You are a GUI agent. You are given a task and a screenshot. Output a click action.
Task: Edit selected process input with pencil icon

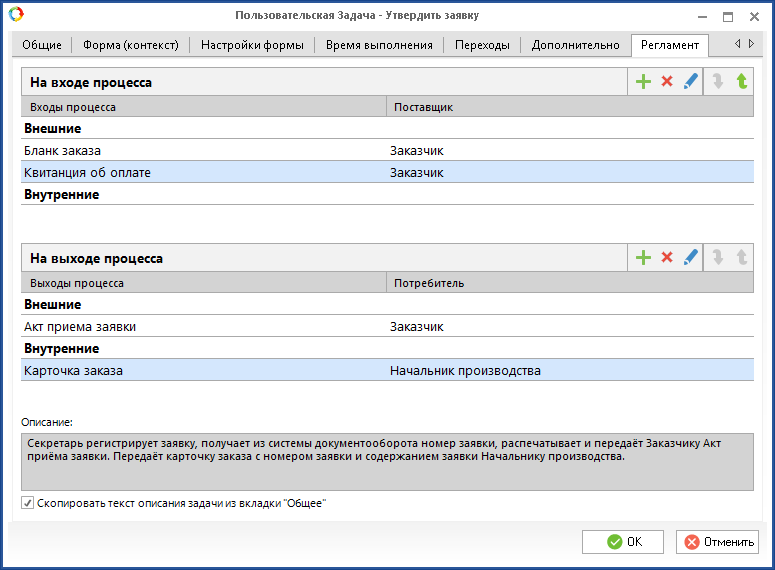[690, 82]
